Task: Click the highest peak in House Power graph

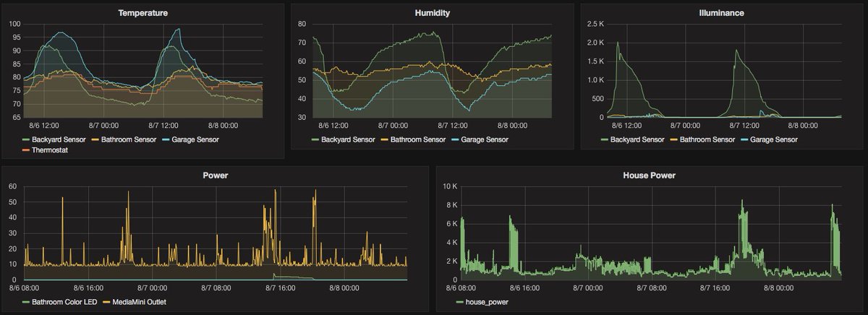Action: [x=741, y=202]
